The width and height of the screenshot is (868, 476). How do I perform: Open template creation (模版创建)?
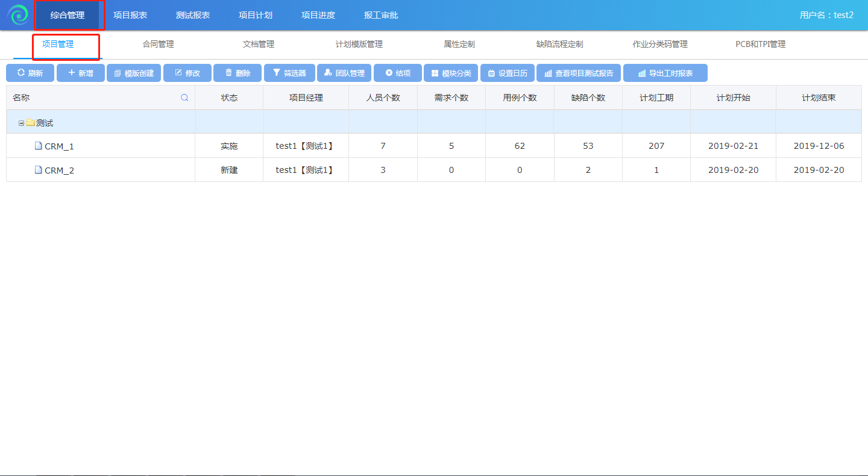(x=134, y=73)
